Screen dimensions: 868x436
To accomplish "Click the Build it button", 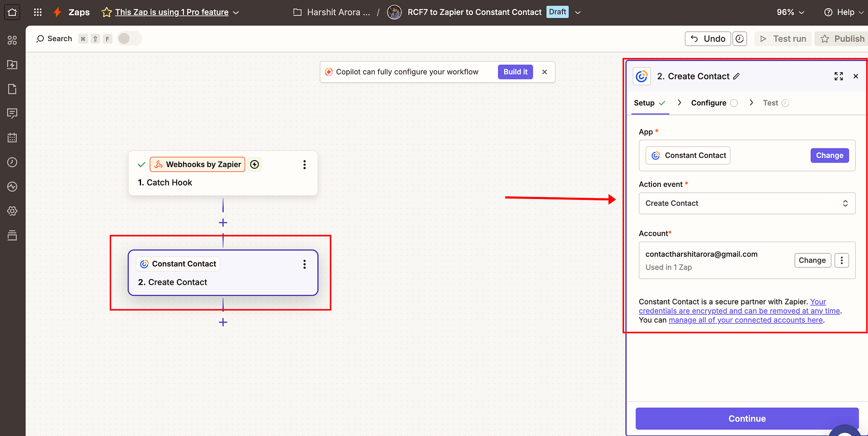I will pos(515,72).
